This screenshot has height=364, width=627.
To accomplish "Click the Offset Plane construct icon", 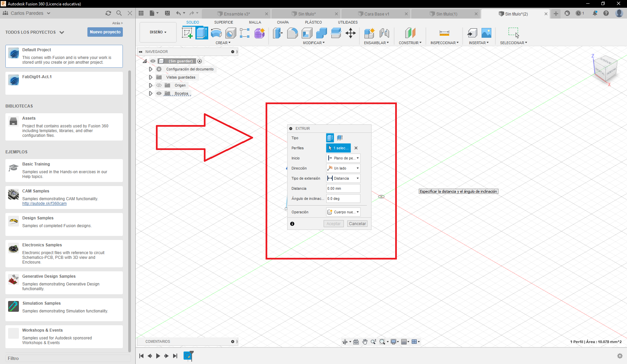I will tap(410, 33).
